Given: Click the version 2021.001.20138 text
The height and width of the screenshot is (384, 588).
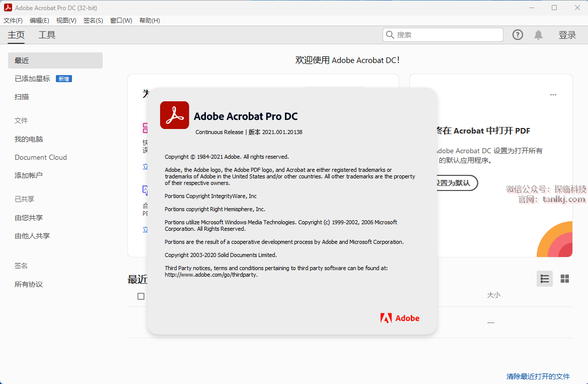Looking at the screenshot, I should 282,132.
